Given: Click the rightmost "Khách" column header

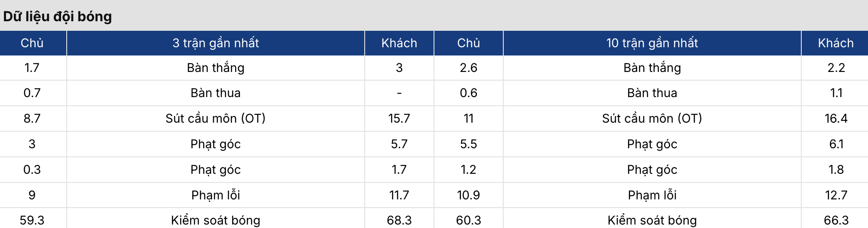Looking at the screenshot, I should coord(836,43).
